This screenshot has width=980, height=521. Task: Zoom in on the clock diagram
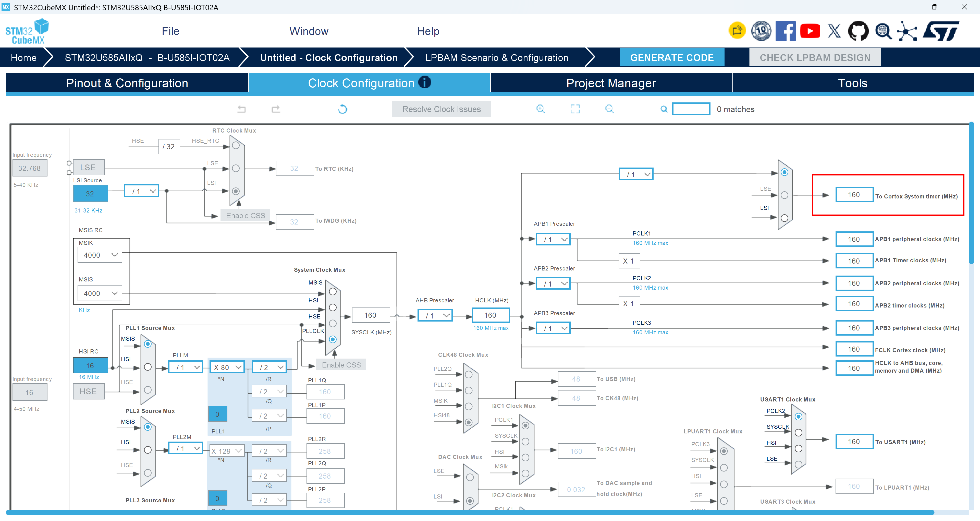[x=541, y=109]
